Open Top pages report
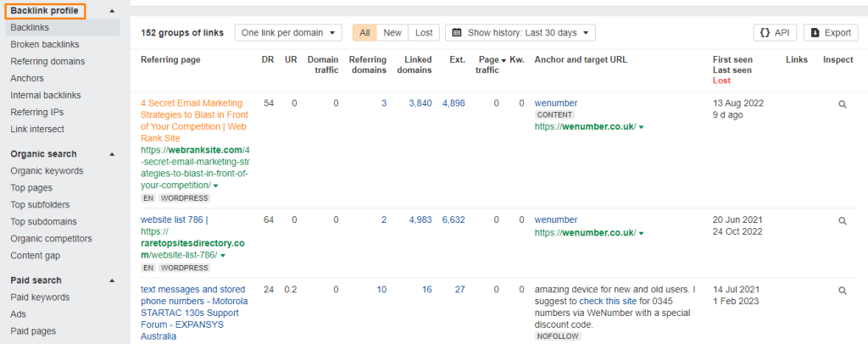868x344 pixels. (x=31, y=188)
